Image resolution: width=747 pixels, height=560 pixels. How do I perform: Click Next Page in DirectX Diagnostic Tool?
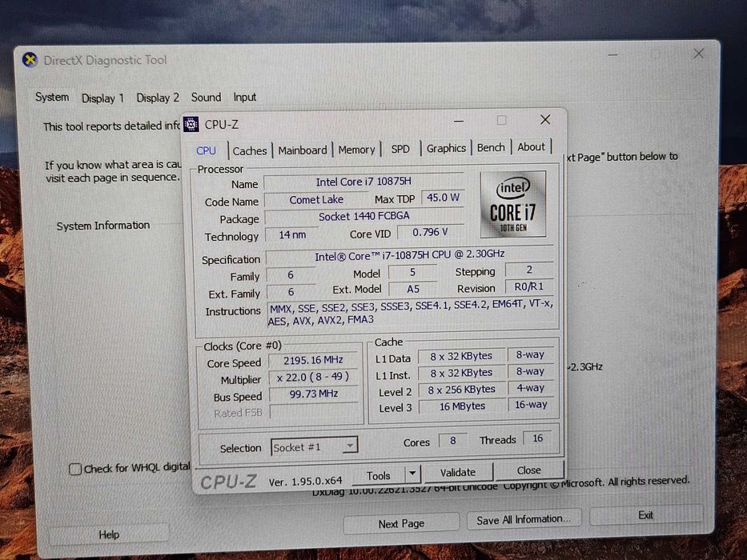(401, 523)
